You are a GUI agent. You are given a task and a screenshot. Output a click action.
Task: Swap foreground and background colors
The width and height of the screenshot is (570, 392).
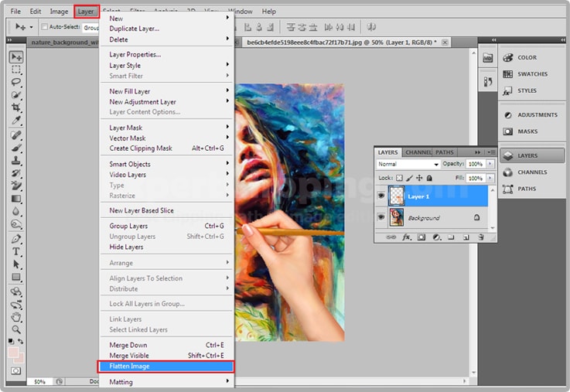(21, 341)
